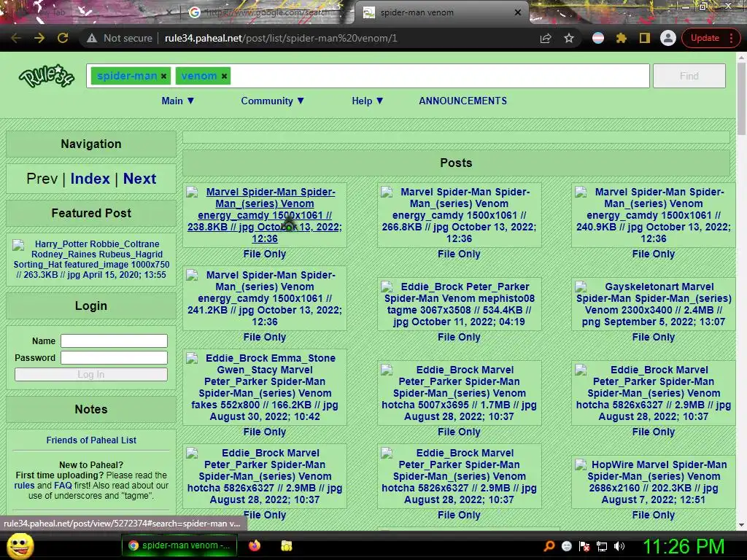Open the striped flag extension icon
This screenshot has width=747, height=560.
click(598, 38)
